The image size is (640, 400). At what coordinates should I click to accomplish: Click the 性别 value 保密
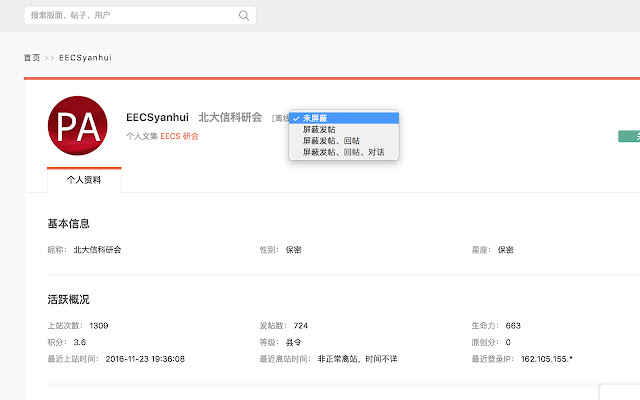[293, 250]
